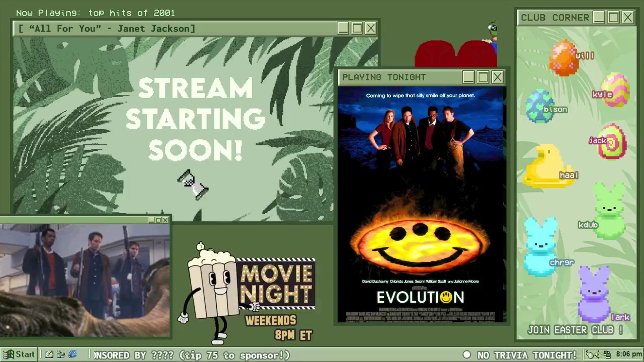Select the pink and yellow egg labeled kyle
644x362 pixels.
click(615, 90)
